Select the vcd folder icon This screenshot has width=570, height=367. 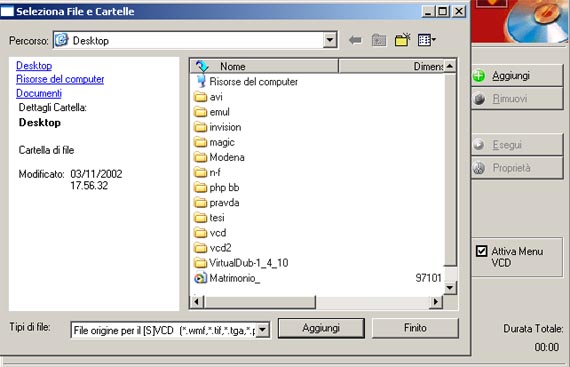point(200,233)
